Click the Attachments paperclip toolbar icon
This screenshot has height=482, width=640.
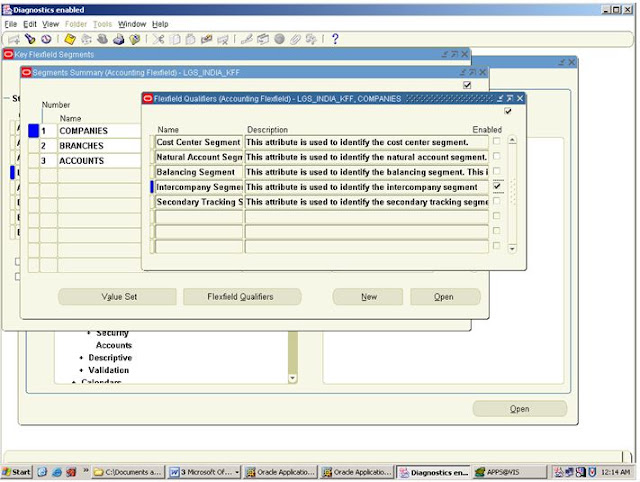[x=295, y=39]
